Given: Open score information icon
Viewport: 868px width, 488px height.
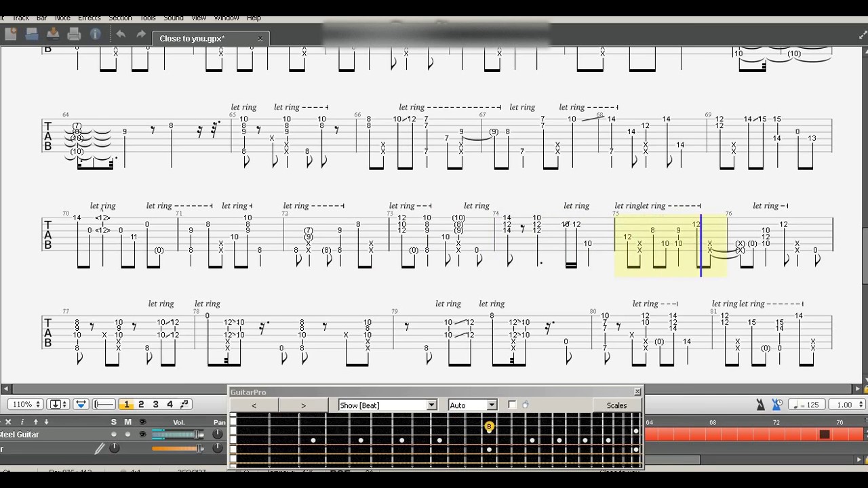Looking at the screenshot, I should (x=95, y=34).
